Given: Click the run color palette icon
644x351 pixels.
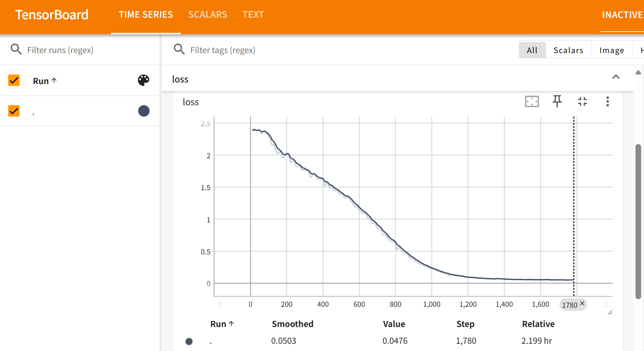Looking at the screenshot, I should click(144, 80).
